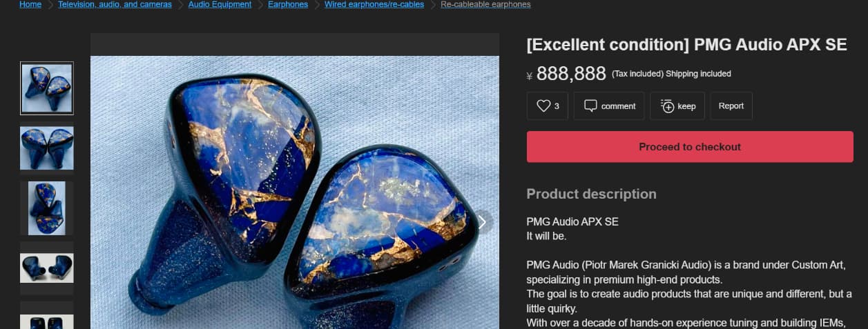Screen dimensions: 868x329
Task: Click the comment speech bubble icon
Action: [x=590, y=106]
